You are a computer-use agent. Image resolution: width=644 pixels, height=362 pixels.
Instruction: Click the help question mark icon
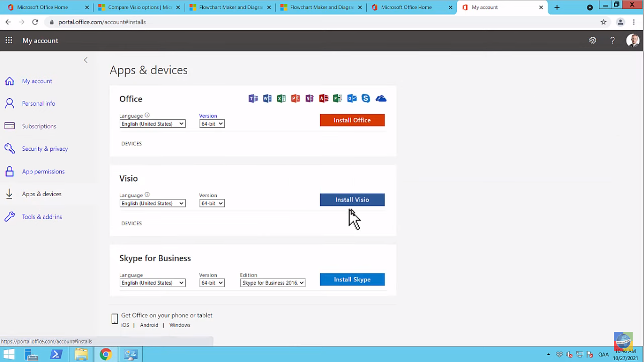pos(612,40)
